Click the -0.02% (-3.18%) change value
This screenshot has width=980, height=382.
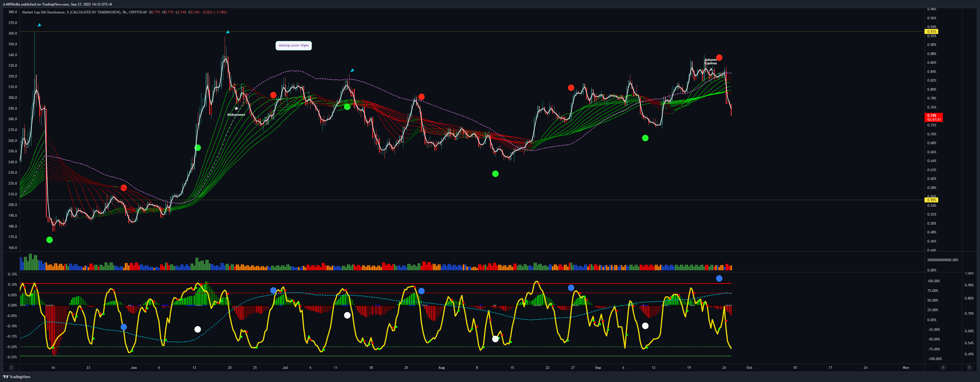click(x=214, y=12)
